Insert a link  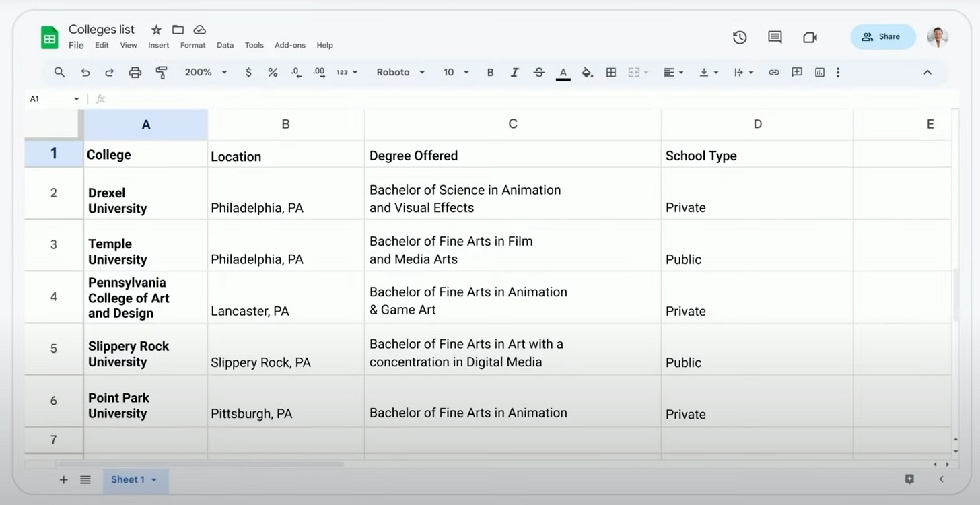(774, 72)
